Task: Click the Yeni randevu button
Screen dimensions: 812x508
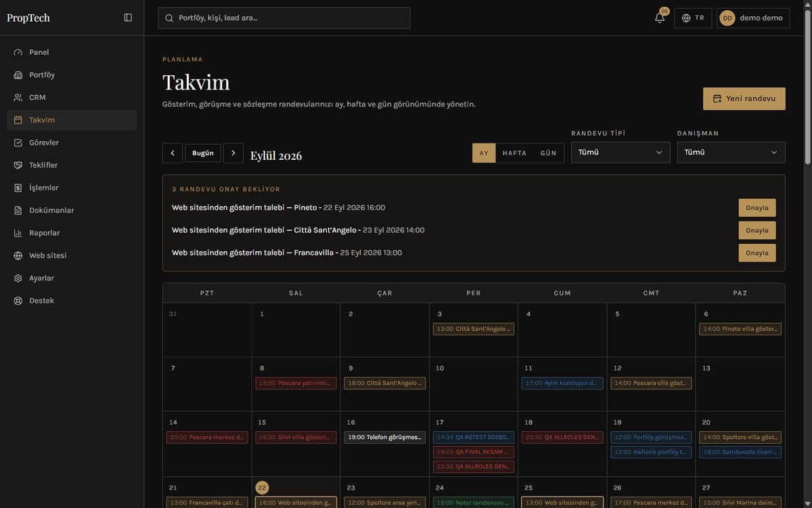Action: point(744,98)
